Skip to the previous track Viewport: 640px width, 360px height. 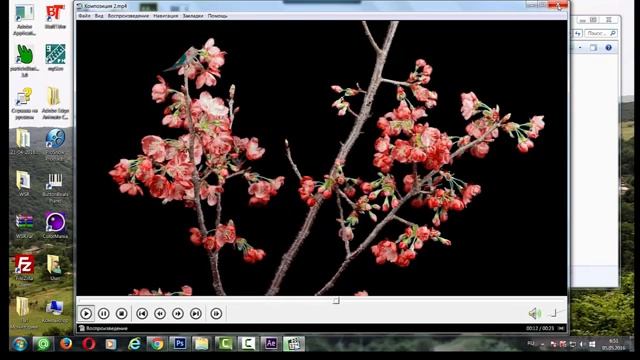[x=142, y=313]
